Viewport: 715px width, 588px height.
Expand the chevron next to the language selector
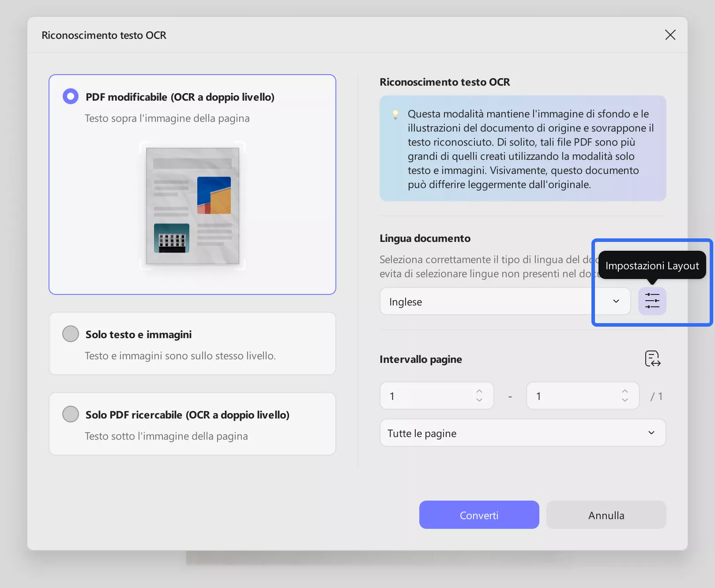[616, 301]
